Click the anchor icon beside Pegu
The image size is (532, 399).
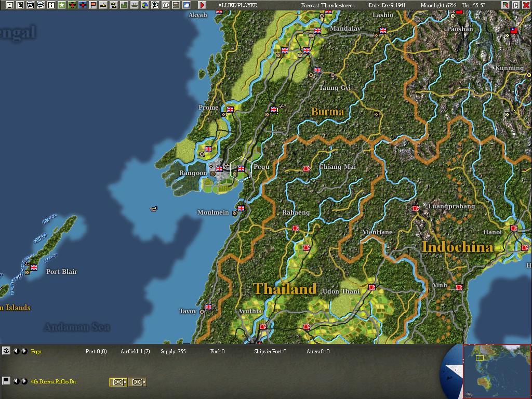pyautogui.click(x=6, y=351)
